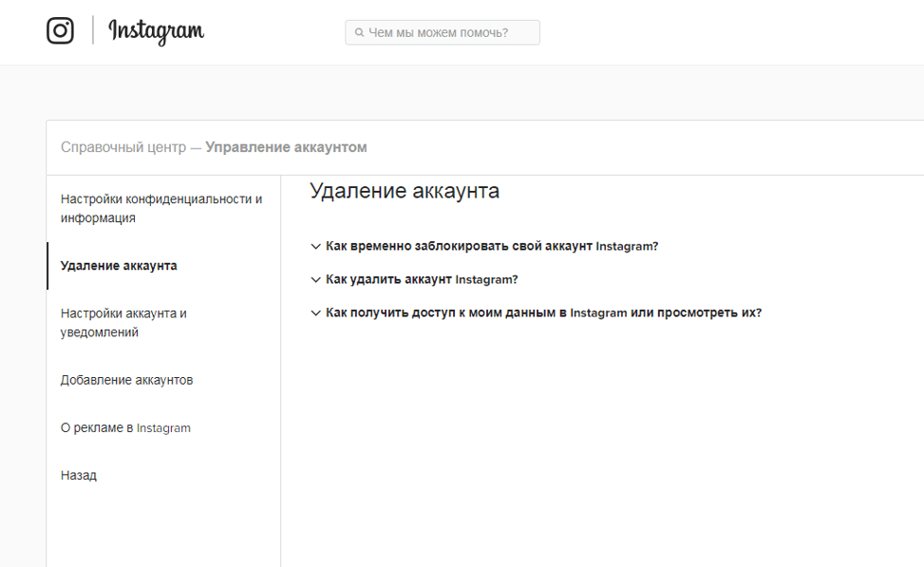Open question 'Как временно заблокировать свой аккаунт Instagram?'

point(492,246)
